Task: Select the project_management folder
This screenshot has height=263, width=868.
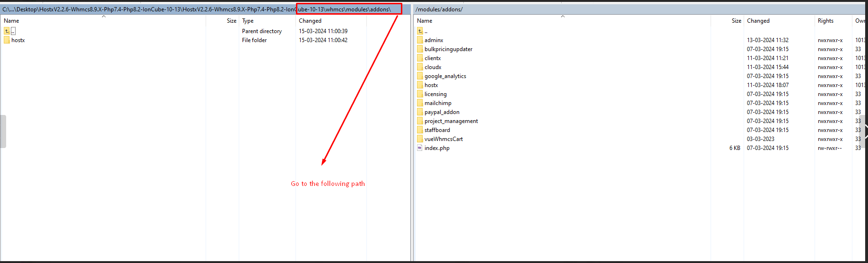Action: (x=451, y=121)
